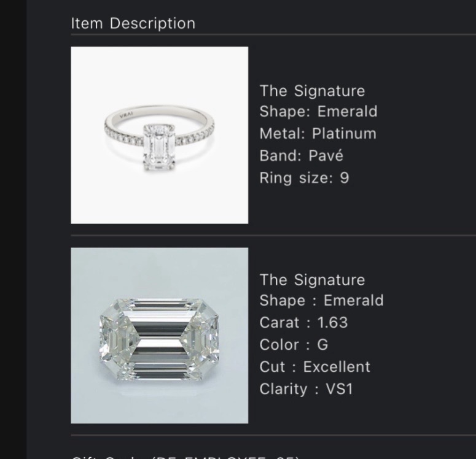Select the Shape: Emerald line under ring details
The height and width of the screenshot is (459, 476).
click(318, 112)
